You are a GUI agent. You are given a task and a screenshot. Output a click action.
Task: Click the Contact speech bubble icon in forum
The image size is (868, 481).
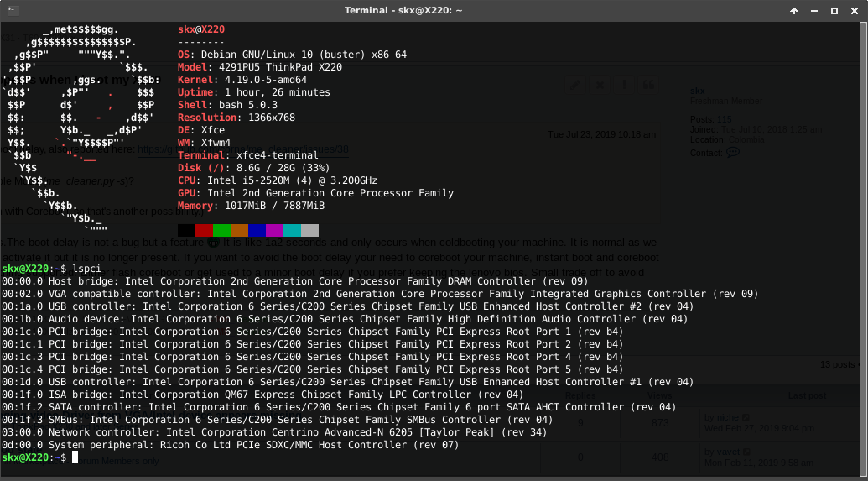coord(733,153)
